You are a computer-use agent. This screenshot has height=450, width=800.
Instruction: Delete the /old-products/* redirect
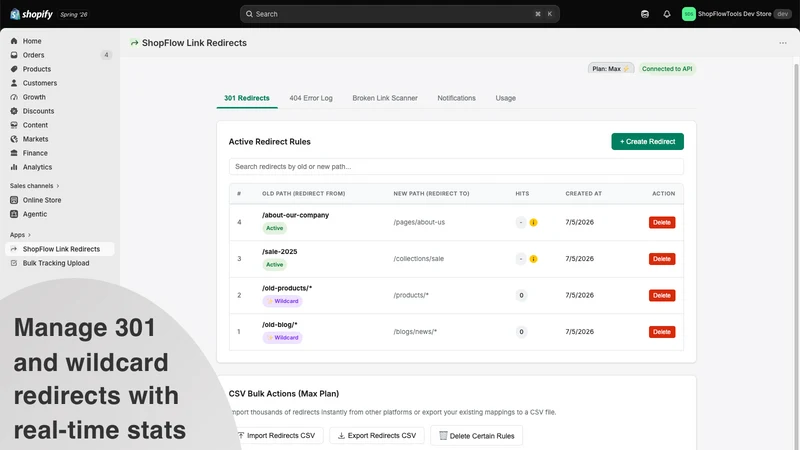pyautogui.click(x=662, y=295)
